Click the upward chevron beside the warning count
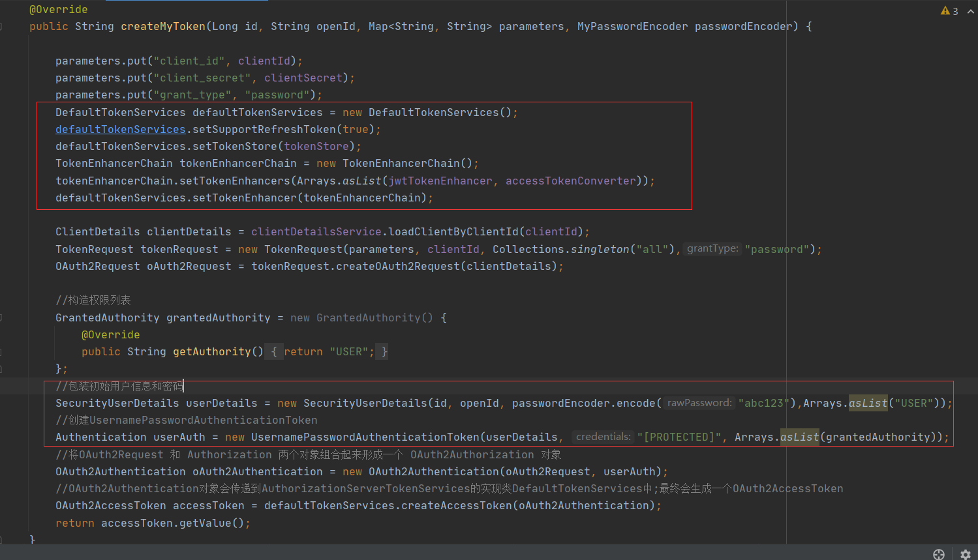Image resolution: width=978 pixels, height=560 pixels. [x=970, y=10]
